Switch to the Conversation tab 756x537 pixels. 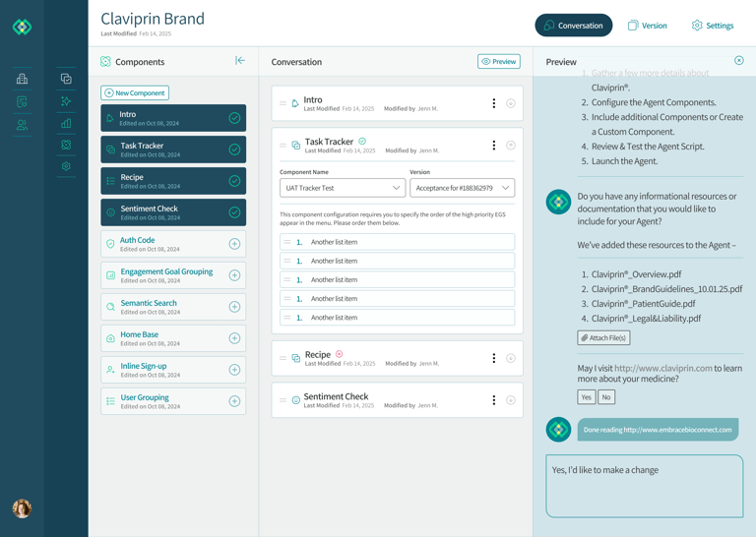click(x=573, y=26)
